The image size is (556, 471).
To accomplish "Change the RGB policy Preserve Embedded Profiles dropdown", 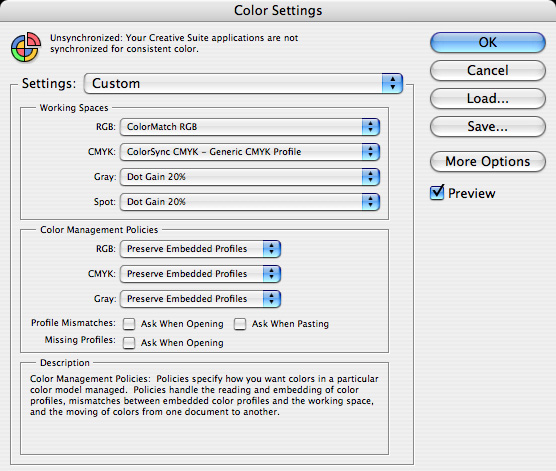I will pyautogui.click(x=200, y=249).
